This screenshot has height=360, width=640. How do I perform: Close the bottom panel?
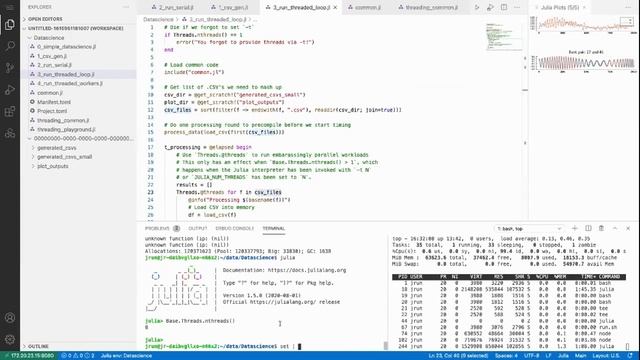(x=628, y=229)
